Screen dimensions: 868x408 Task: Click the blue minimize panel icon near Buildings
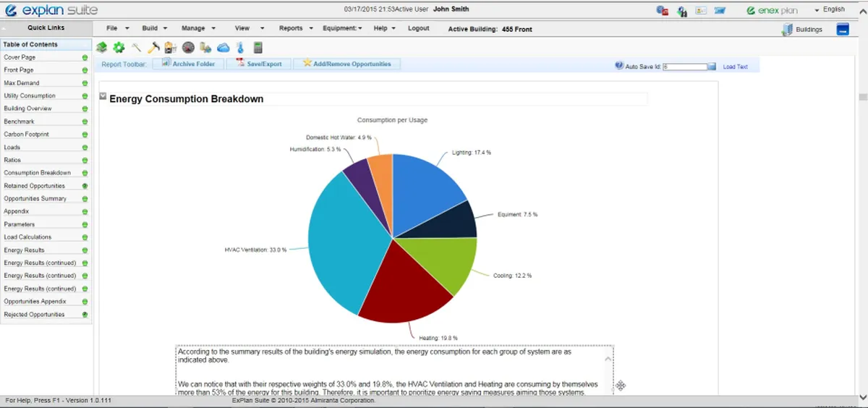(842, 29)
